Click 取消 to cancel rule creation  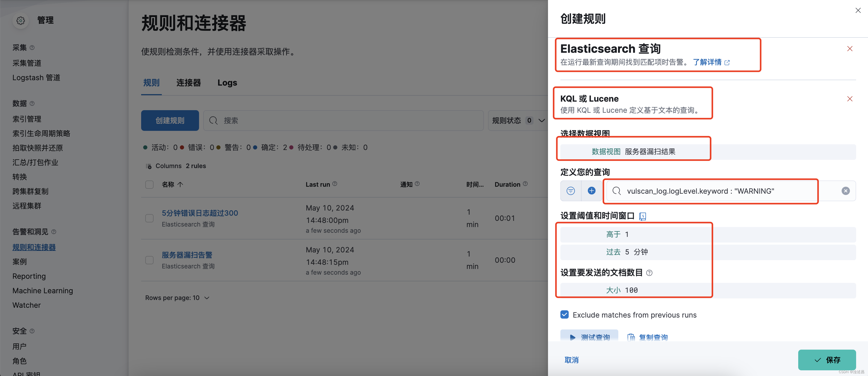pos(572,360)
